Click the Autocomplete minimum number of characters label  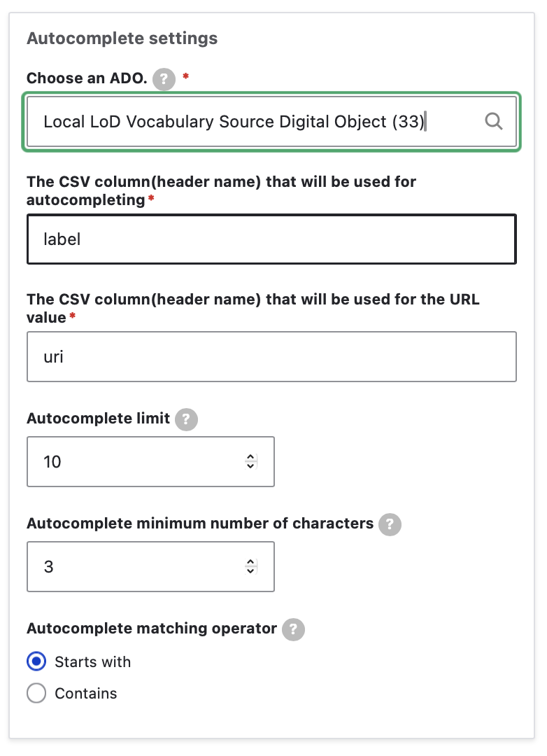[200, 524]
